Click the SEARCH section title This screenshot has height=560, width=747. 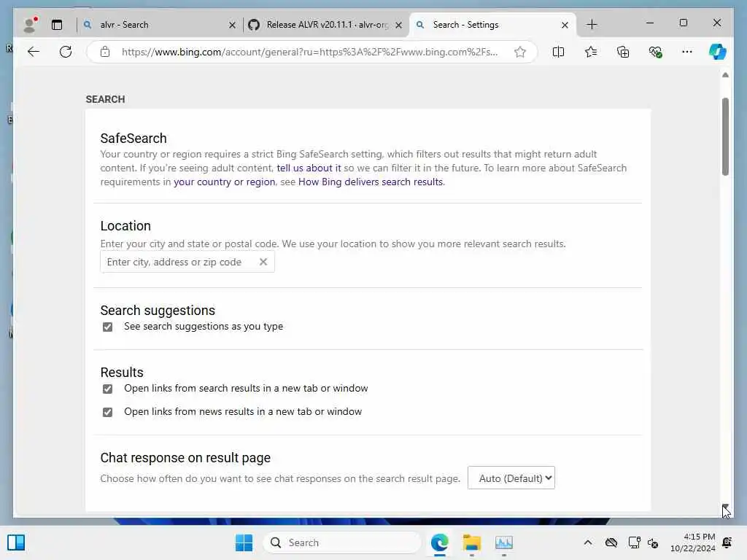click(105, 99)
